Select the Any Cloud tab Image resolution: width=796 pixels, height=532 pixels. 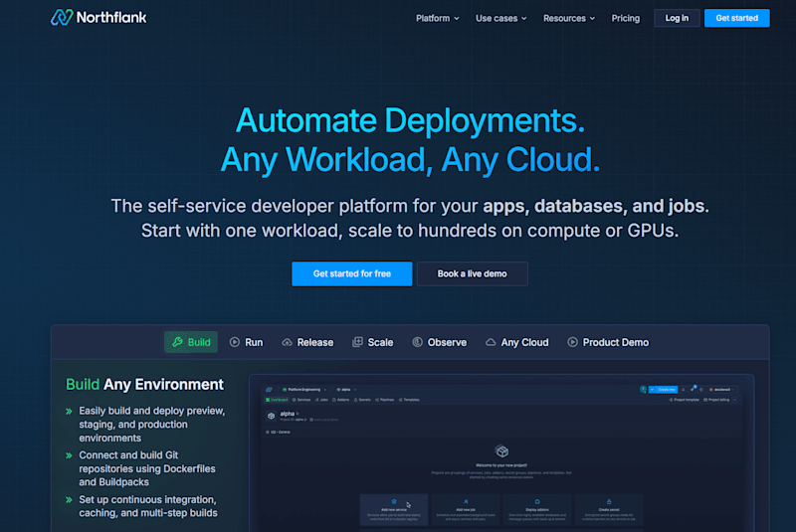[x=516, y=342]
